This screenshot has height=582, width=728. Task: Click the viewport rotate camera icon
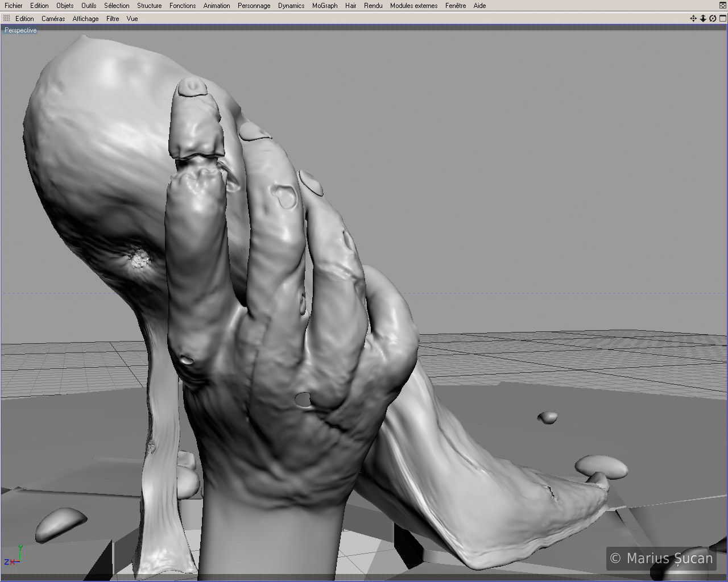[713, 19]
